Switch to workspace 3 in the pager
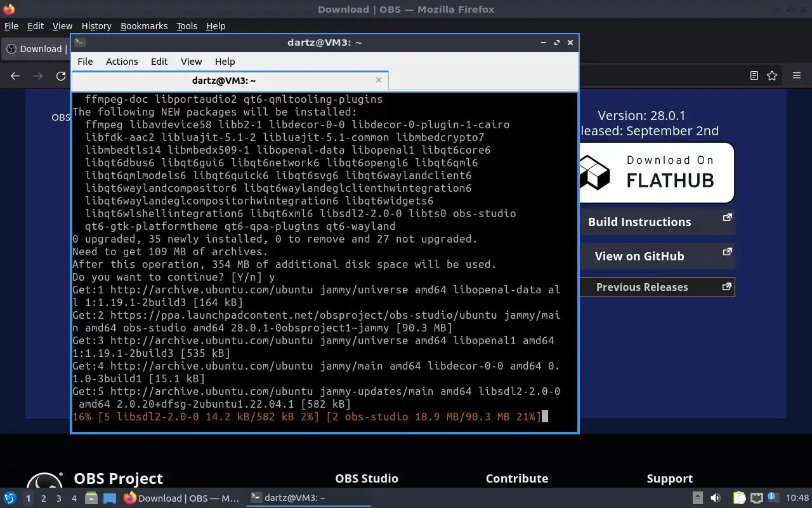The width and height of the screenshot is (812, 508). 58,498
